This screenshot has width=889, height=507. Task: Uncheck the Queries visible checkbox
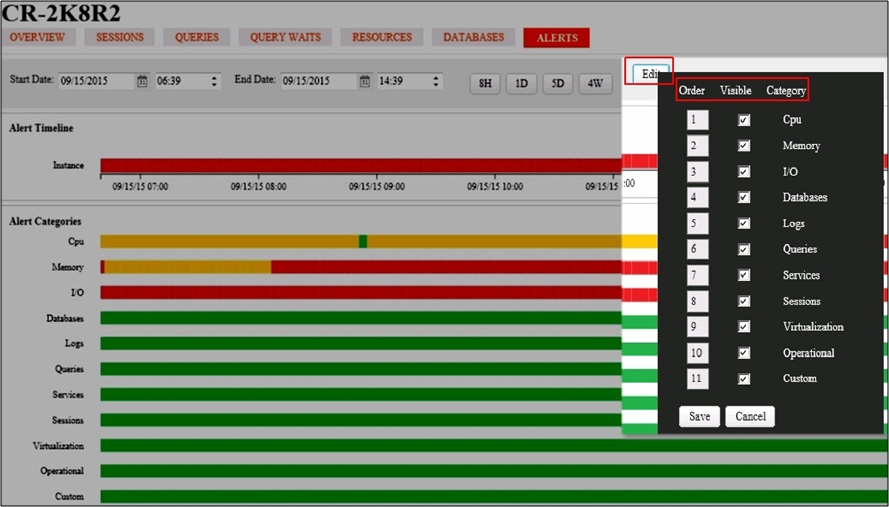[x=744, y=249]
